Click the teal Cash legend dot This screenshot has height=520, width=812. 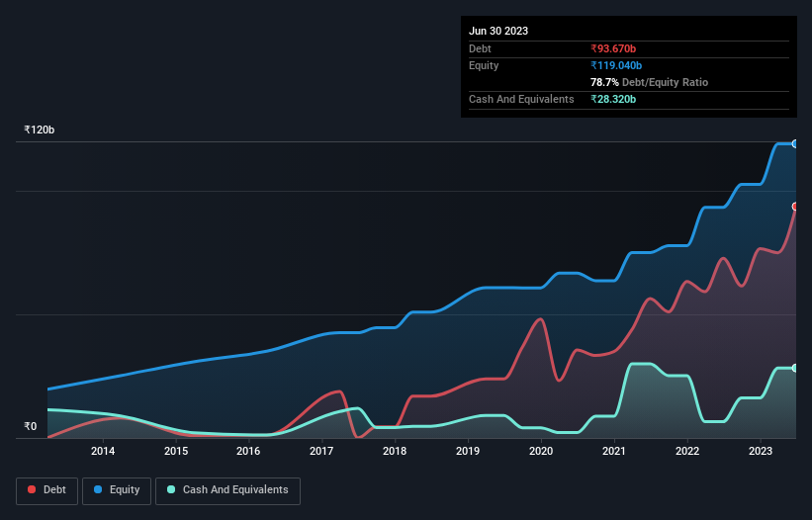pos(171,489)
